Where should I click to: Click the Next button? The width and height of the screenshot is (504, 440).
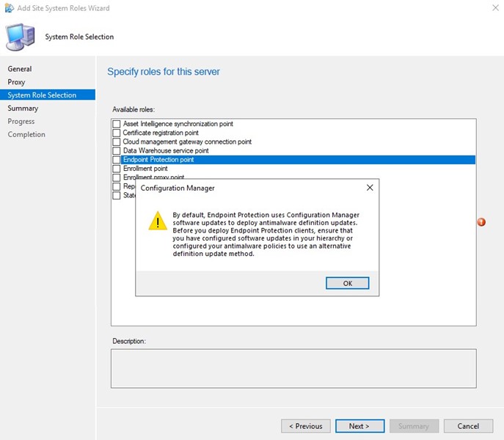click(x=359, y=426)
